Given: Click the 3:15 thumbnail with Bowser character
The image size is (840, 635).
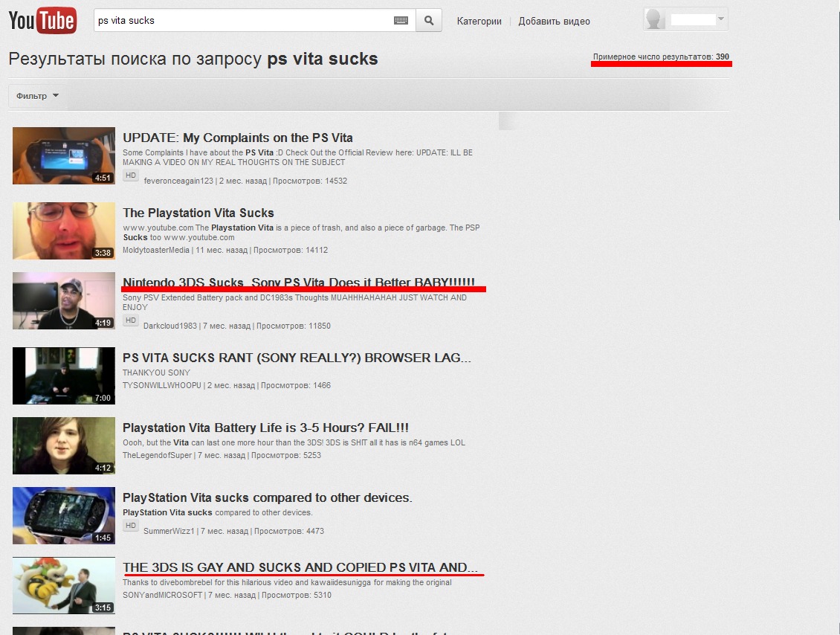Looking at the screenshot, I should pyautogui.click(x=64, y=585).
